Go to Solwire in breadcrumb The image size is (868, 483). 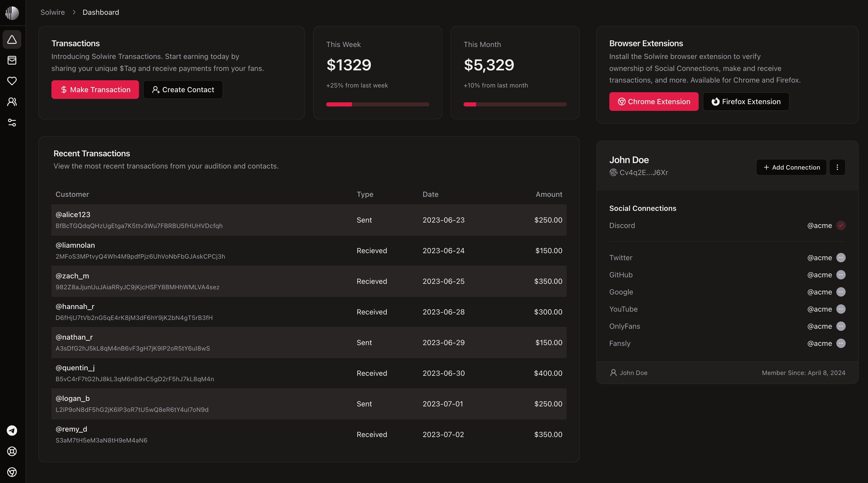coord(52,12)
